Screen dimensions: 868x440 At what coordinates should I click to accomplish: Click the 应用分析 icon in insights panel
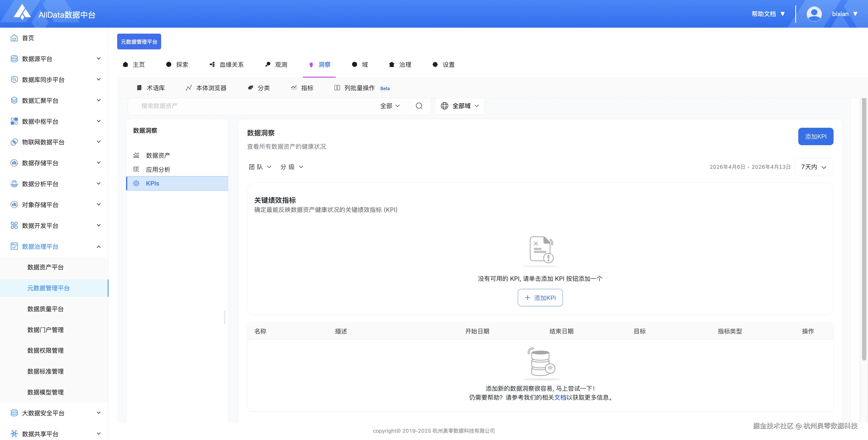pyautogui.click(x=136, y=170)
